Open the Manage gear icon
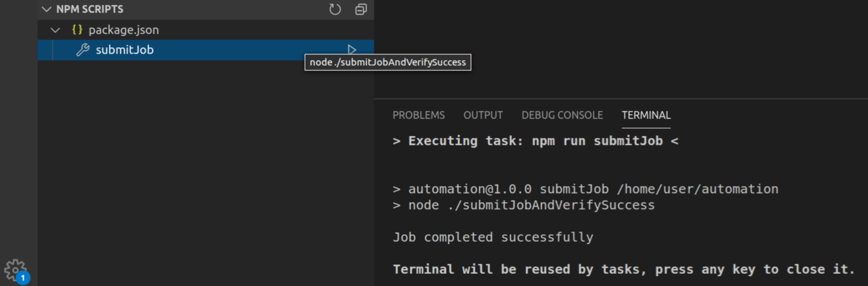 (15, 271)
